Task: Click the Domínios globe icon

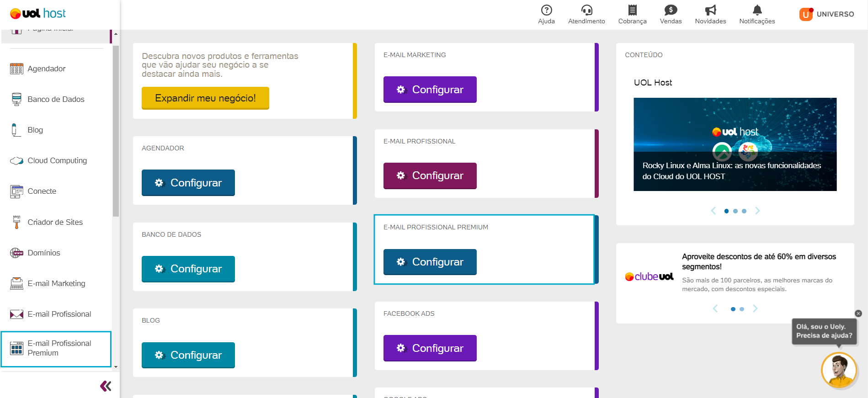Action: click(16, 253)
